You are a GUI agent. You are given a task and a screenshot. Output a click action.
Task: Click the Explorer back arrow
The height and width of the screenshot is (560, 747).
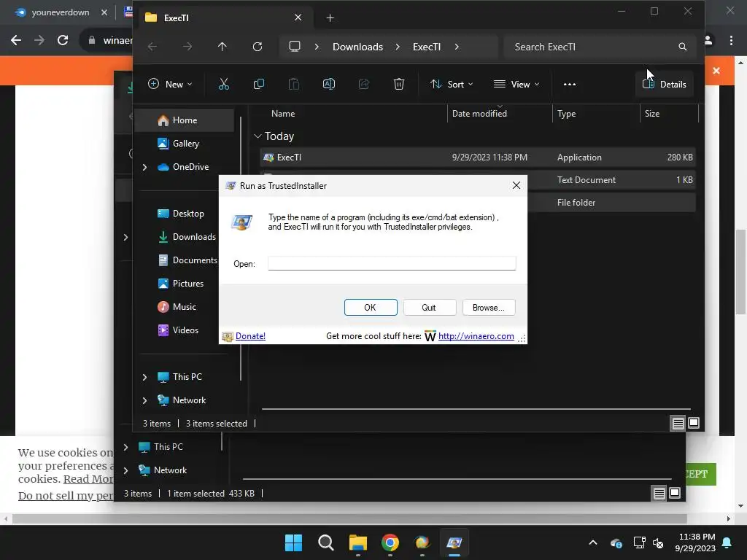152,47
